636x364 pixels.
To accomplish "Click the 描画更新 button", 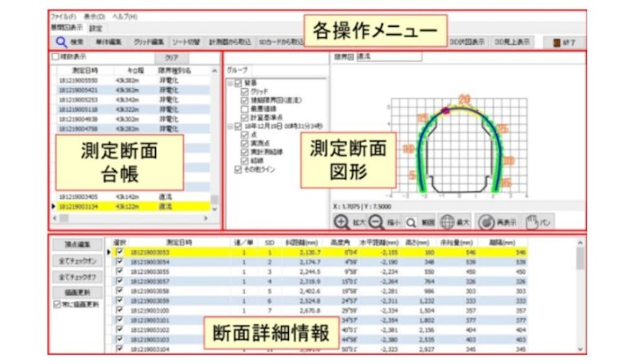I will coord(78,293).
